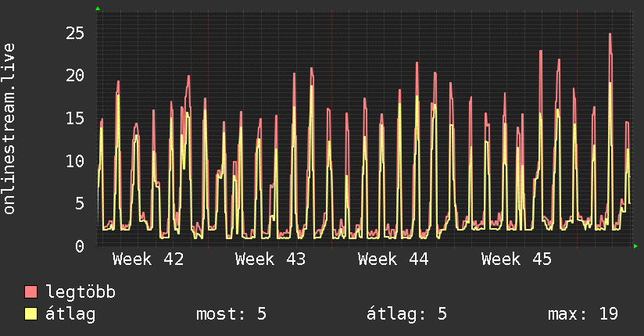Click the y-axis value 20

[75, 76]
